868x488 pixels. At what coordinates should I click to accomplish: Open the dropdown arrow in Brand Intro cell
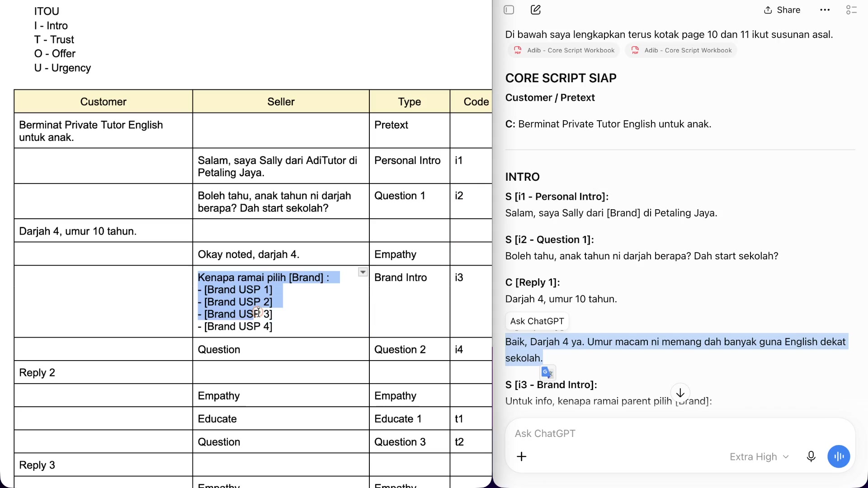[363, 272]
